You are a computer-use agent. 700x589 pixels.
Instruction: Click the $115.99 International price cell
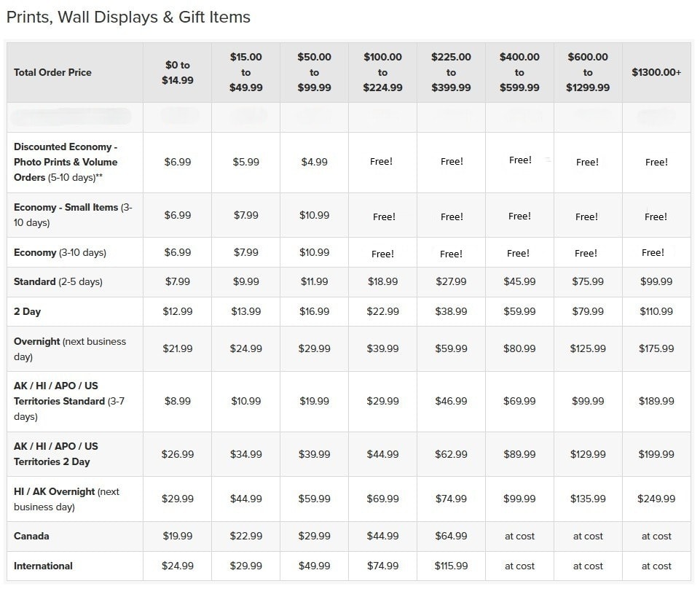451,566
